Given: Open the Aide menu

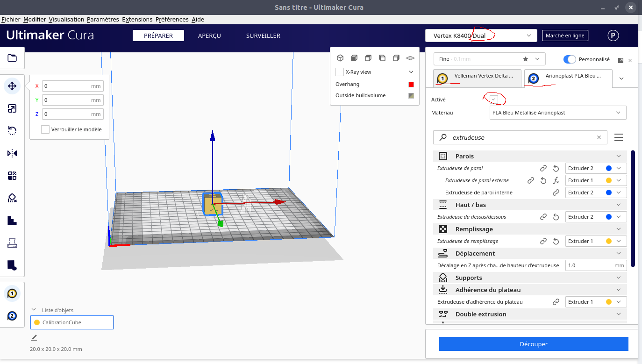Looking at the screenshot, I should coord(198,19).
